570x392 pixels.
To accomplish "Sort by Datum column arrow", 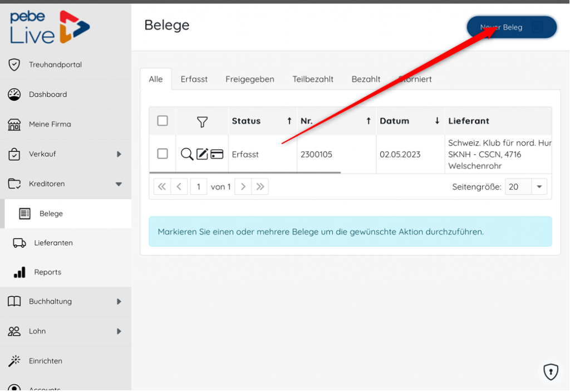I will [x=438, y=121].
